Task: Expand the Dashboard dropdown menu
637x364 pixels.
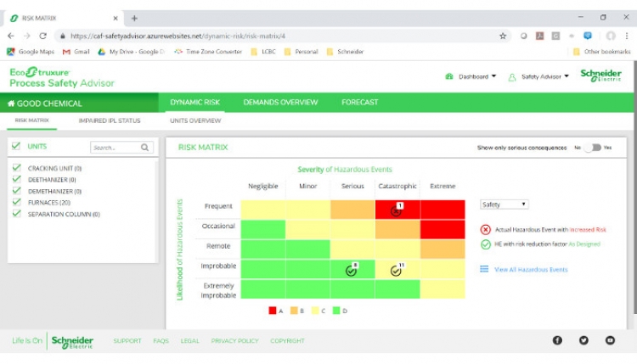Action: tap(471, 76)
